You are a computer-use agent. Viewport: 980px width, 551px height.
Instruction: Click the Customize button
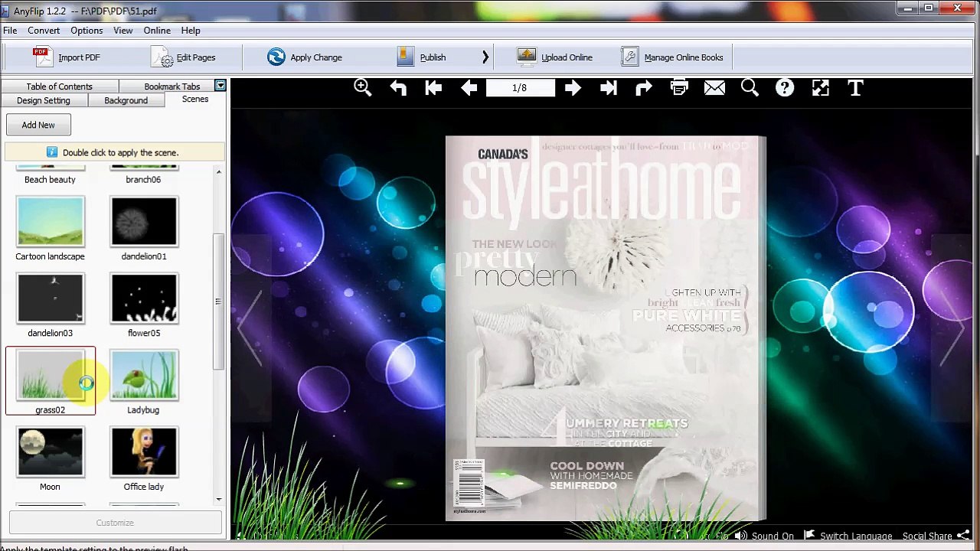tap(115, 523)
